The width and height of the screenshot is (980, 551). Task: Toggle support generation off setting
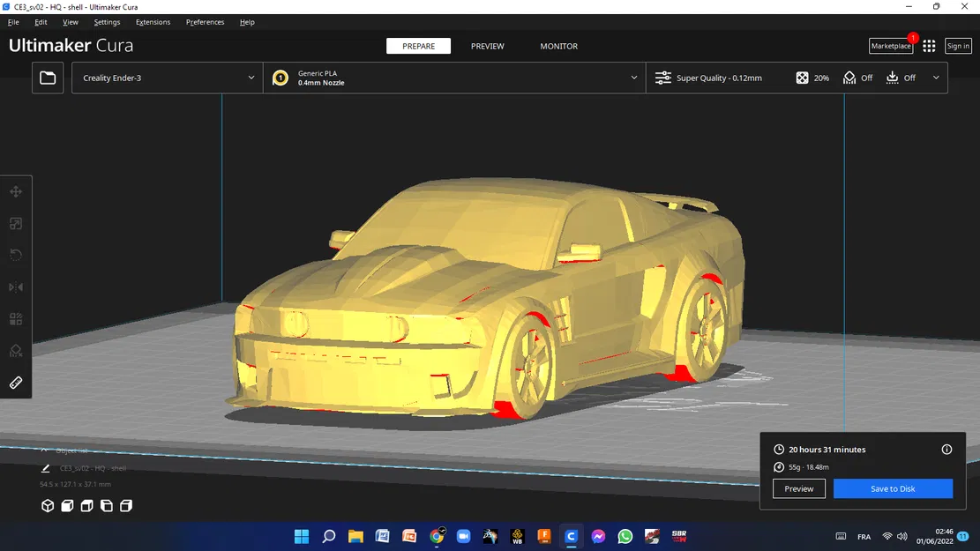[857, 78]
